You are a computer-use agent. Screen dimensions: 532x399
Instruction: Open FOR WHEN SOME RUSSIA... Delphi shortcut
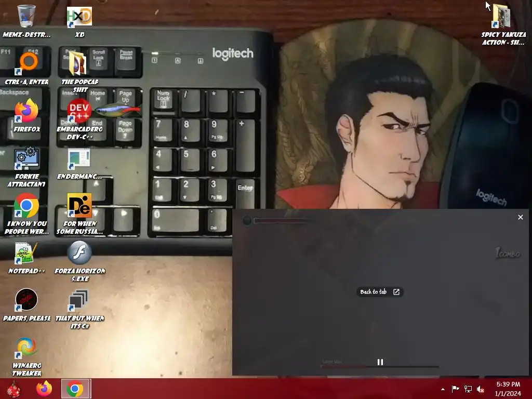point(79,205)
